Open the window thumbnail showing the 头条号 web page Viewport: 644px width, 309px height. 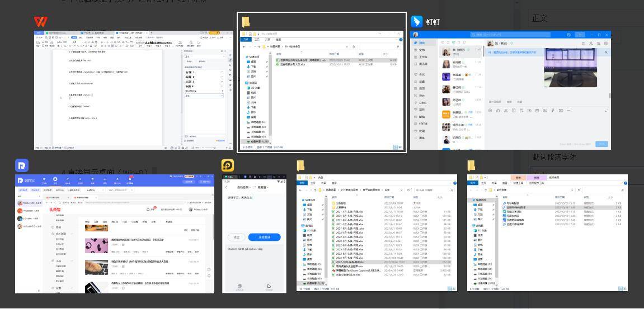[x=115, y=234]
